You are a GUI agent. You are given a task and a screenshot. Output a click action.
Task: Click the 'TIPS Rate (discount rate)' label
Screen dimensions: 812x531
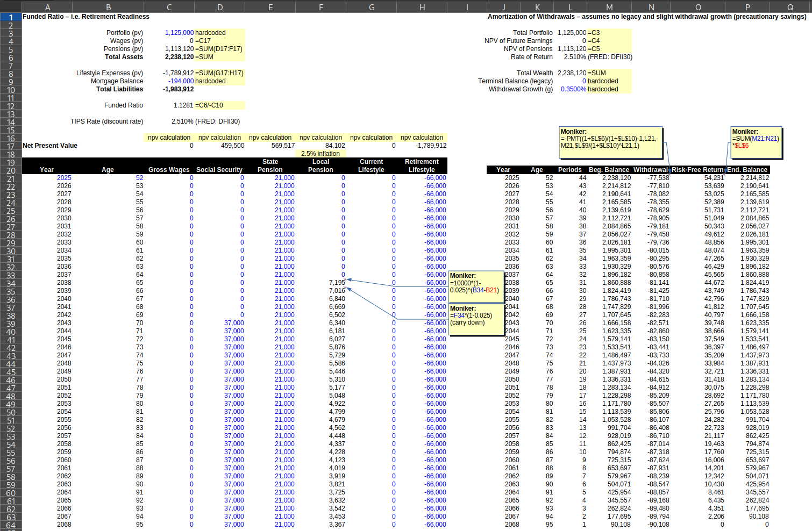106,121
